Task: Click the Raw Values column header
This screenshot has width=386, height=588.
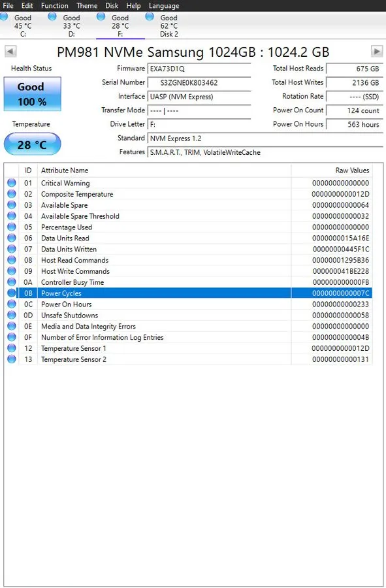Action: click(332, 171)
